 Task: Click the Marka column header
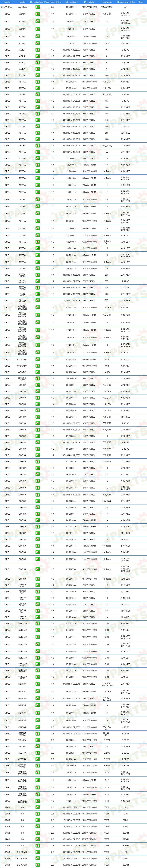pyautogui.click(x=7, y=2)
